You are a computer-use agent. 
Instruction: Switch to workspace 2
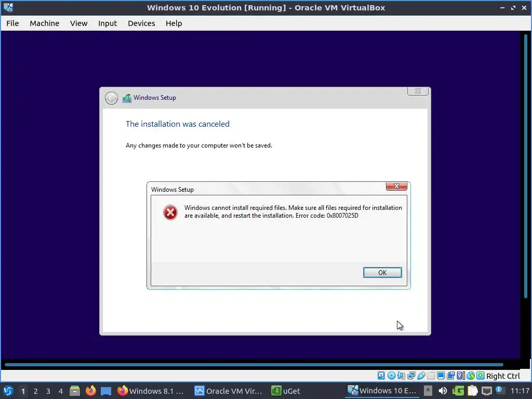tap(36, 391)
